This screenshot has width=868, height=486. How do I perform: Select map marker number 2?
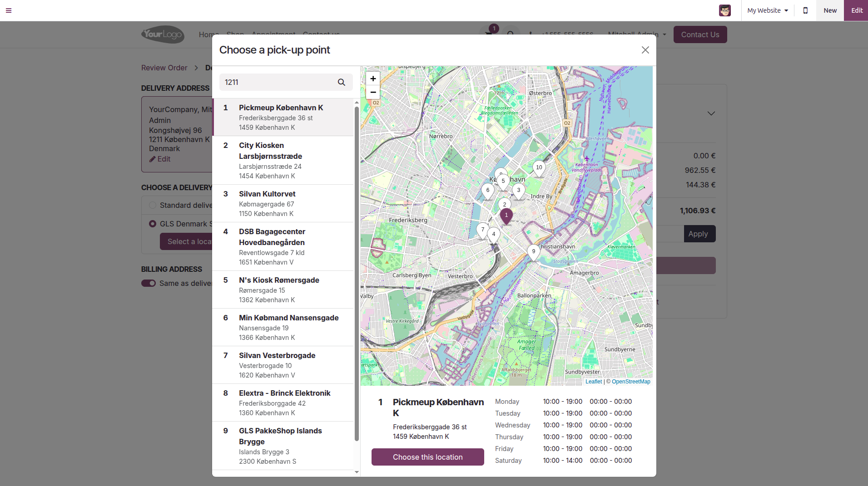505,204
